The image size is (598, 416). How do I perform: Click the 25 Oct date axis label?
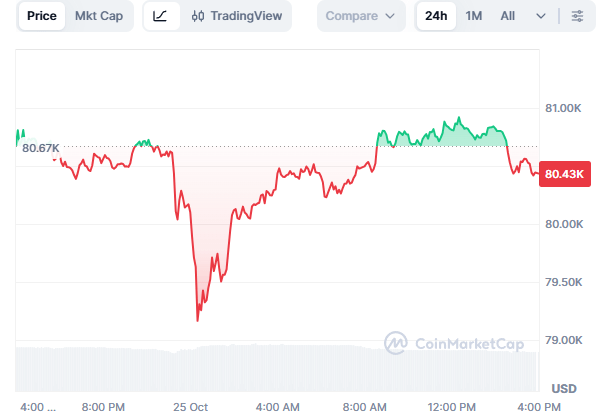tap(190, 407)
